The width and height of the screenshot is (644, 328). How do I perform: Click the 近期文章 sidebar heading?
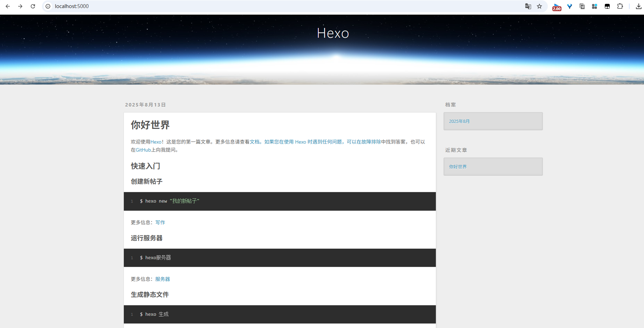(456, 150)
